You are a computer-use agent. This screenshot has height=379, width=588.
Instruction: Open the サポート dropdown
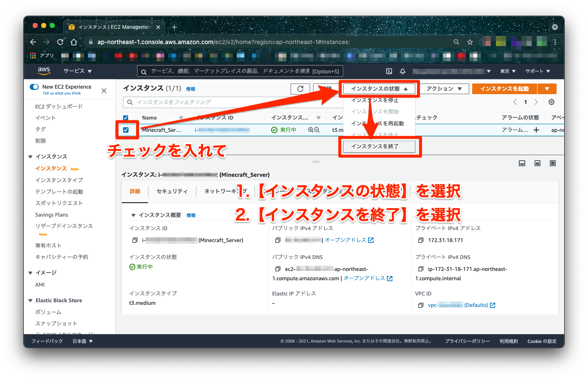coord(538,71)
